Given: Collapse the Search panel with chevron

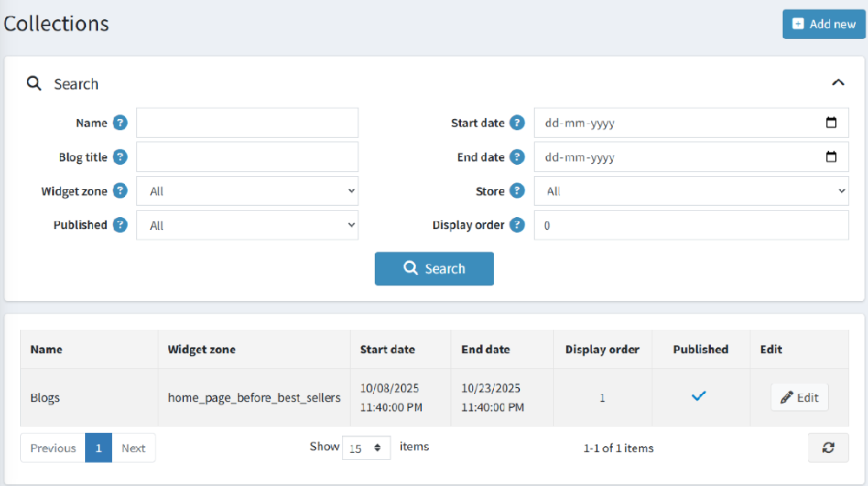Looking at the screenshot, I should click(x=838, y=83).
